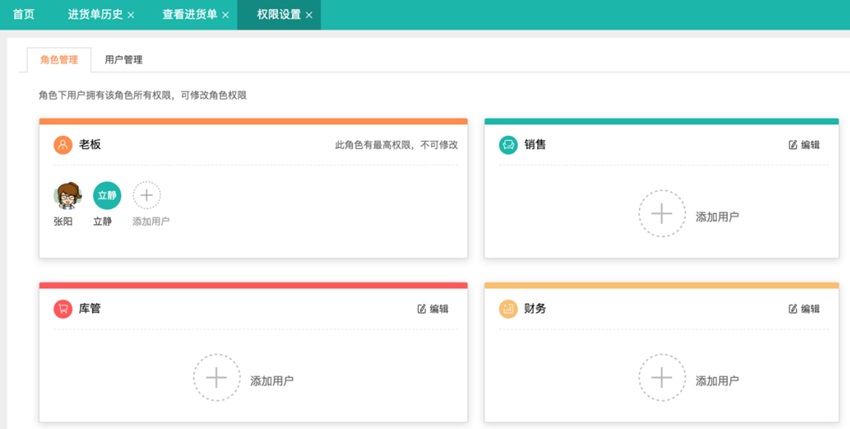This screenshot has height=429, width=850.
Task: Click the orange 老板 role icon
Action: coord(63,145)
